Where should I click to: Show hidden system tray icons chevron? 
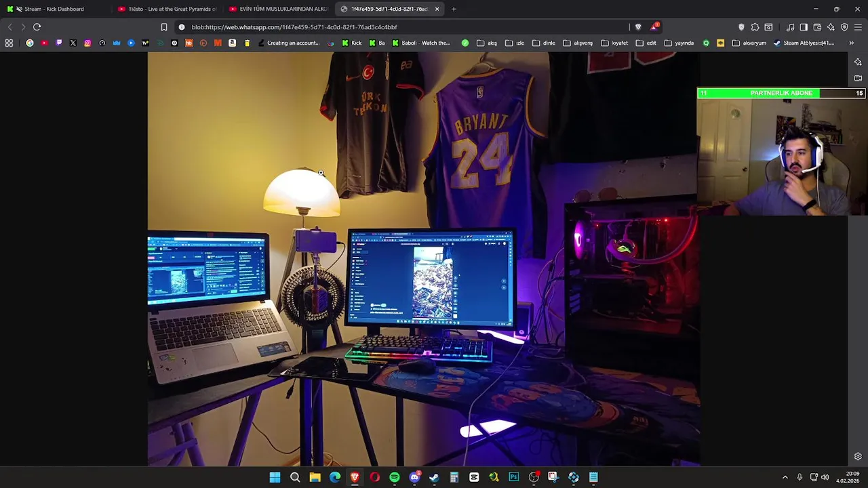(785, 477)
